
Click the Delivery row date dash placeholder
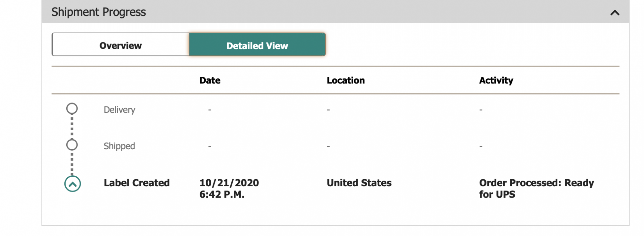coord(210,110)
